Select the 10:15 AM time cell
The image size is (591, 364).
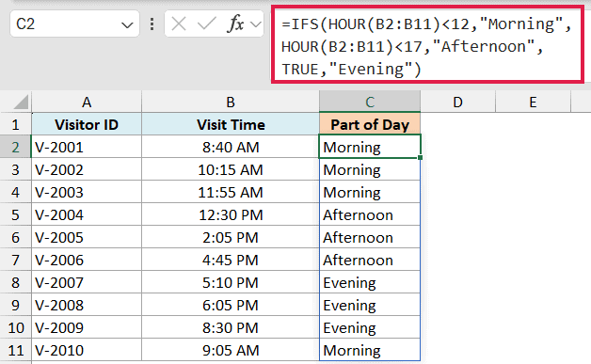(231, 169)
